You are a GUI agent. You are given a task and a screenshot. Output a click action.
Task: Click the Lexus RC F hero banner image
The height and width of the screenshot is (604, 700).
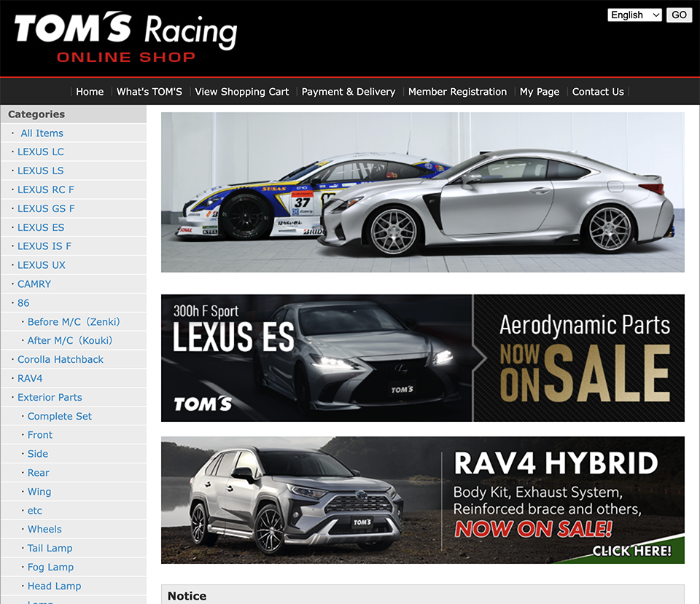click(x=423, y=192)
